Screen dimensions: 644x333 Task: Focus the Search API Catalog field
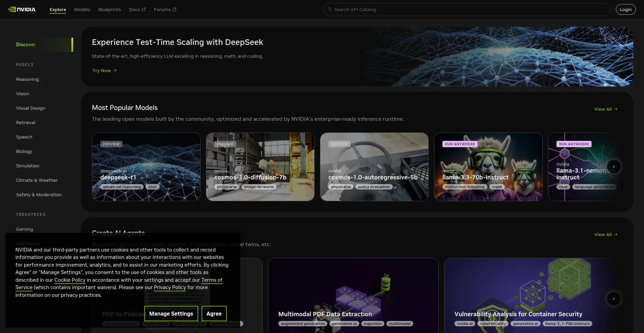point(467,9)
